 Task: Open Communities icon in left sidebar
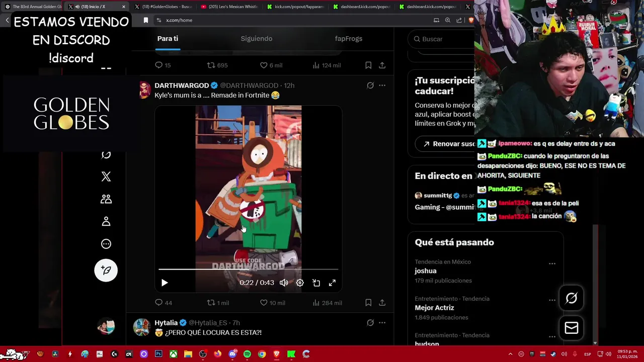pos(106,199)
